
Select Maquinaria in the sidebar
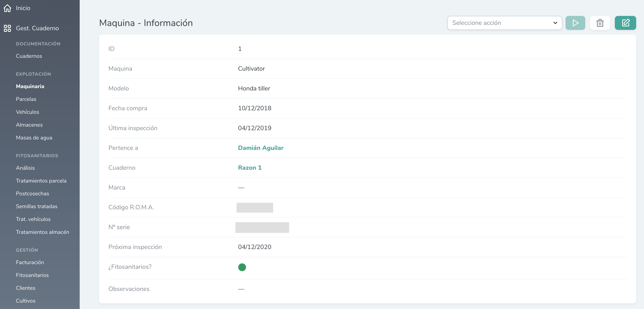(x=30, y=86)
